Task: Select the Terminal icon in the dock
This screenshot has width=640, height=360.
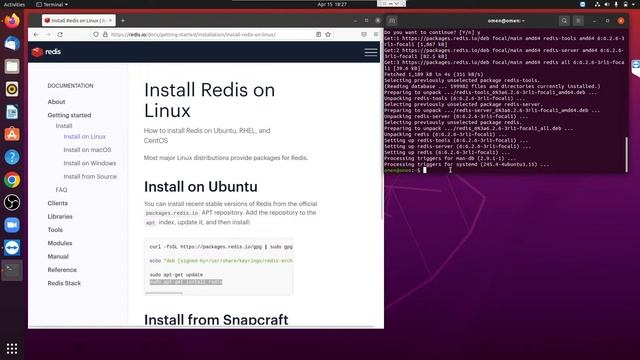Action: [x=12, y=270]
